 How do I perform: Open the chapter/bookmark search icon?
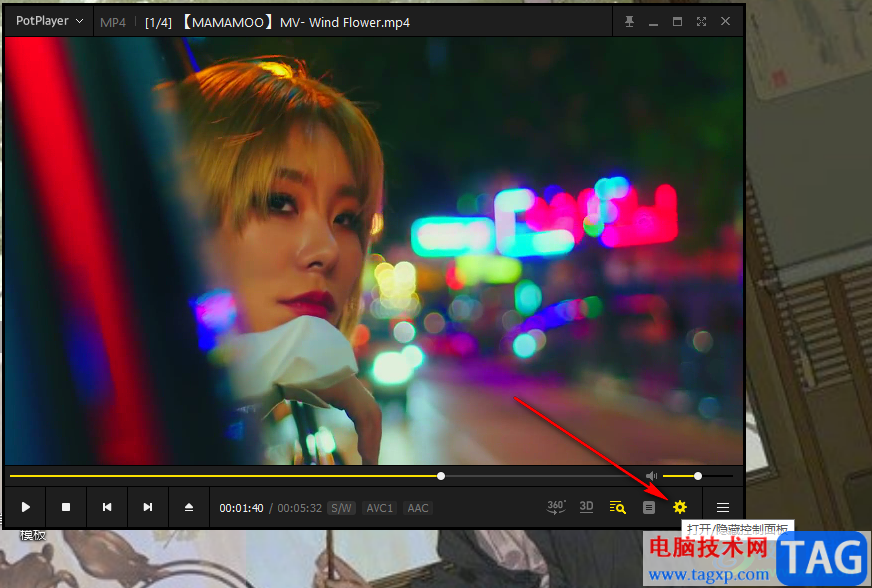point(617,507)
